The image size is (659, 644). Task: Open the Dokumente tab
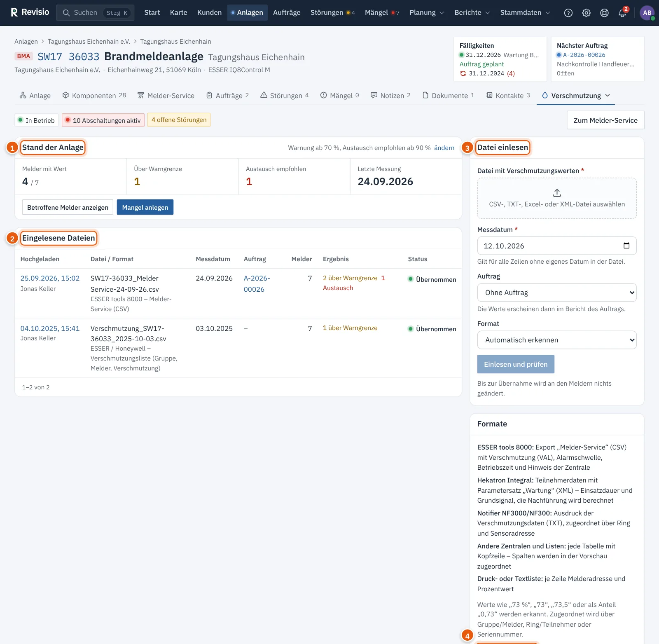[x=449, y=96]
